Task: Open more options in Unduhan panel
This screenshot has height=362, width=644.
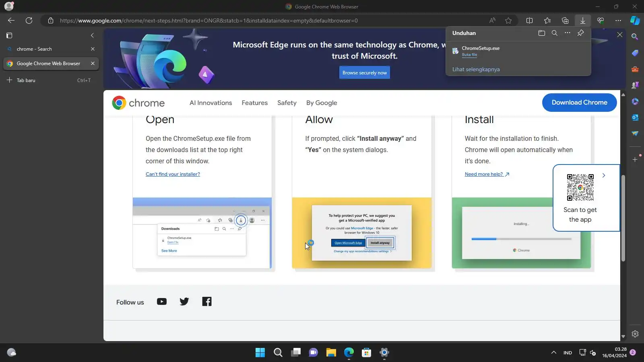Action: [568, 33]
